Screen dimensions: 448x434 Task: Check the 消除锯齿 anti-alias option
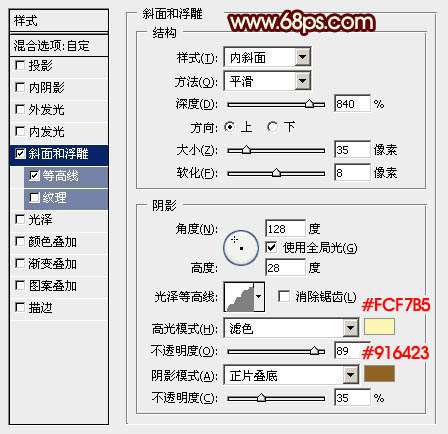(x=284, y=296)
